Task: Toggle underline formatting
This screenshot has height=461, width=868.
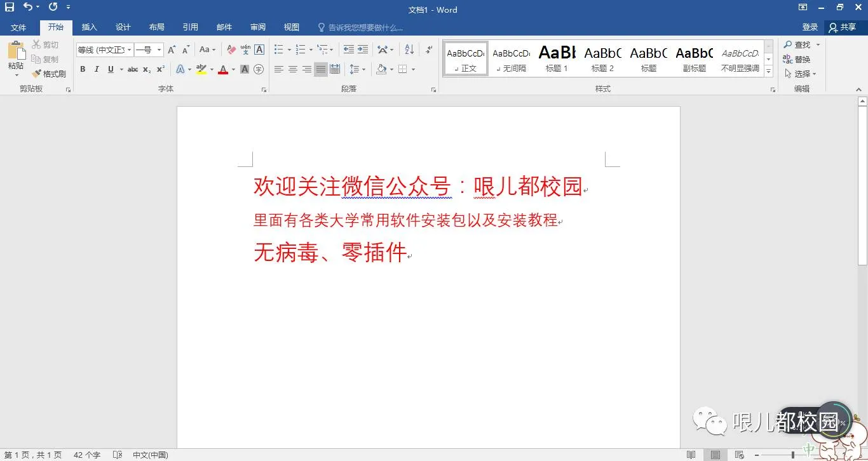Action: 111,69
